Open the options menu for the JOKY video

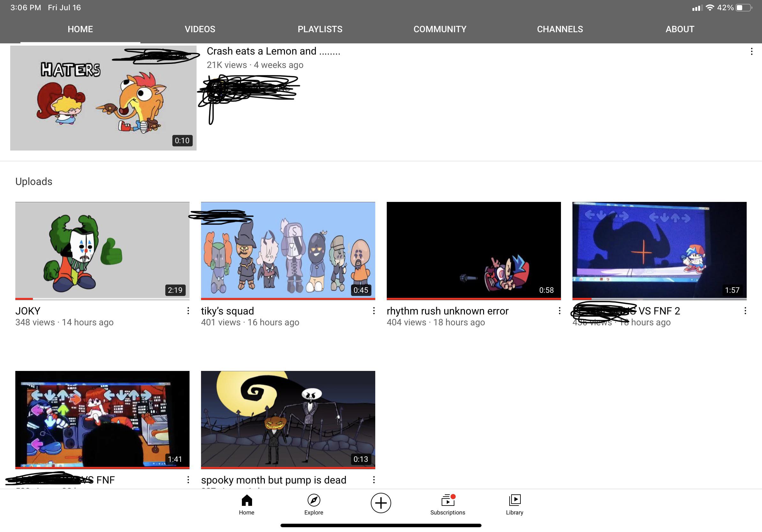coord(188,311)
